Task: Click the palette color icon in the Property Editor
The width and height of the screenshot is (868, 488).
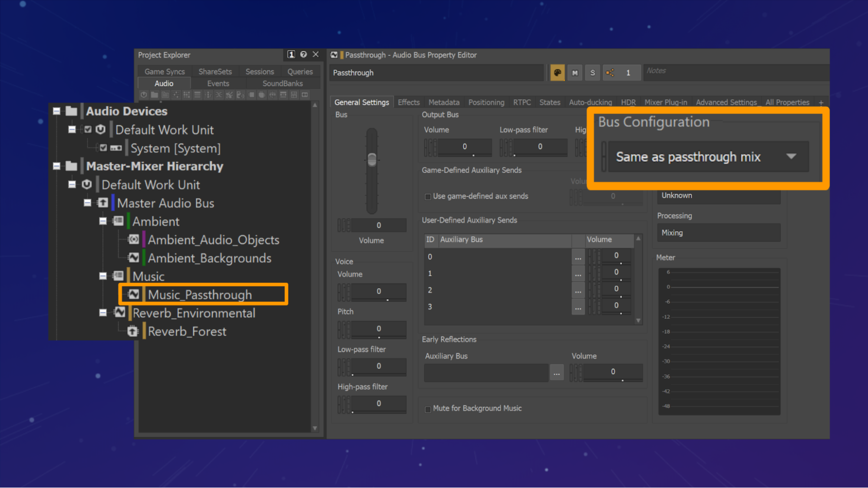Action: click(x=557, y=73)
